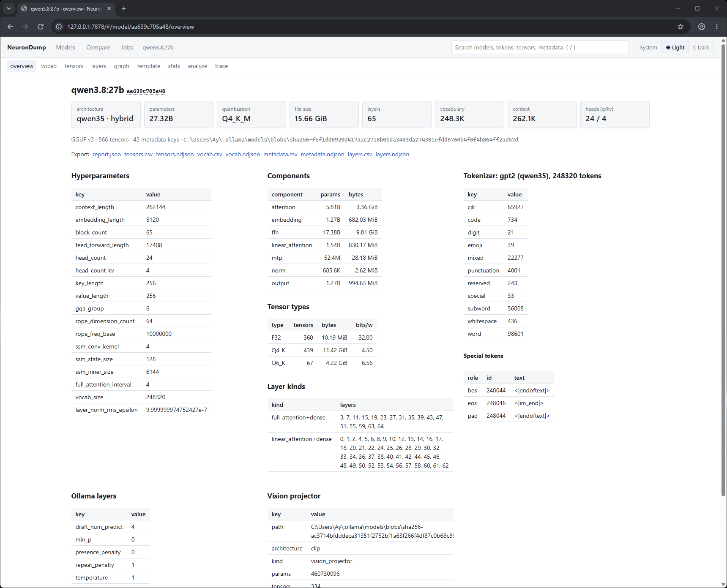
Task: Go back to the previous browser page
Action: [x=10, y=27]
